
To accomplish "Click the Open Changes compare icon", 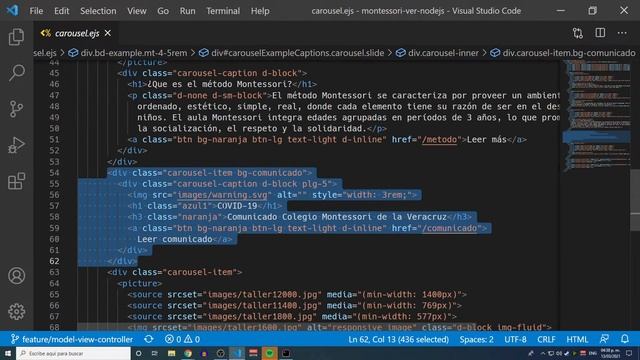I will tap(578, 33).
